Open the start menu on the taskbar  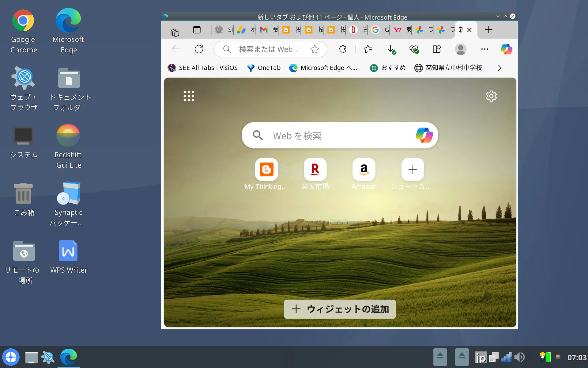click(11, 357)
